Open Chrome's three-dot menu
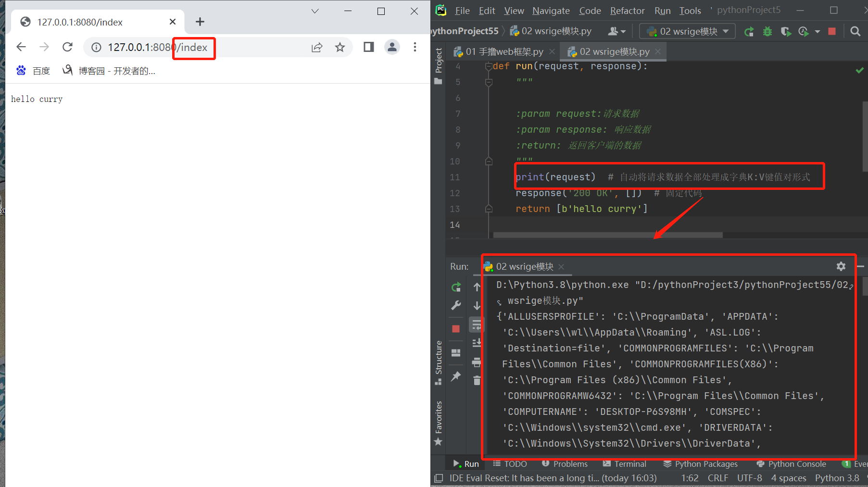The height and width of the screenshot is (487, 868). (x=415, y=47)
